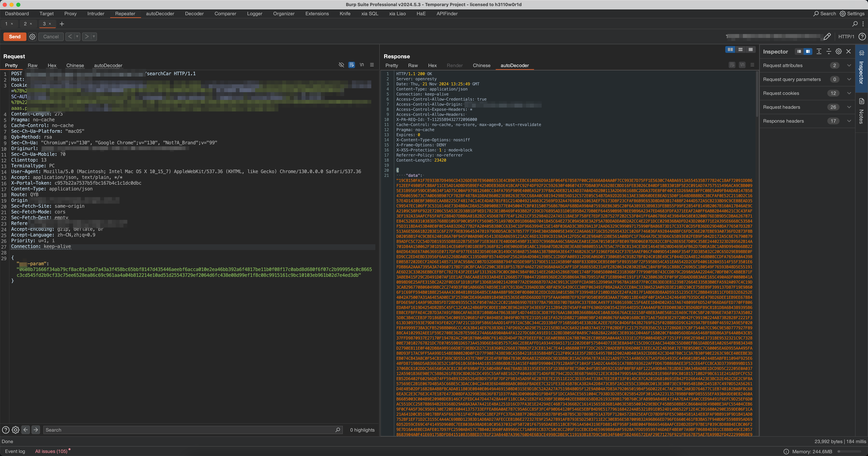Toggle word wrap in the Request editor
868x456 pixels.
click(351, 65)
